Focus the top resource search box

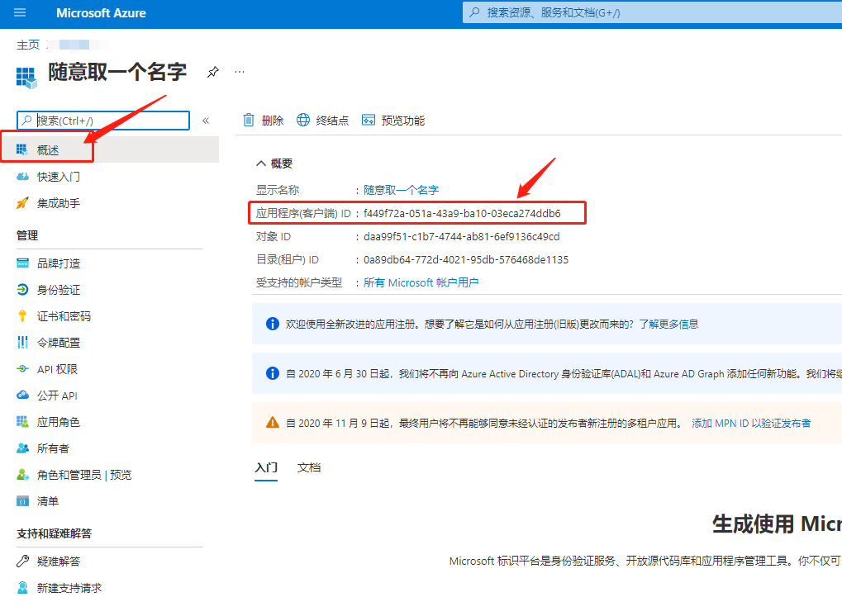click(653, 13)
